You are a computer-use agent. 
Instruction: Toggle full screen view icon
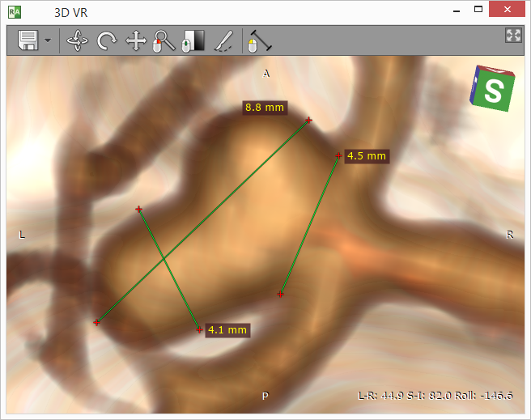513,35
